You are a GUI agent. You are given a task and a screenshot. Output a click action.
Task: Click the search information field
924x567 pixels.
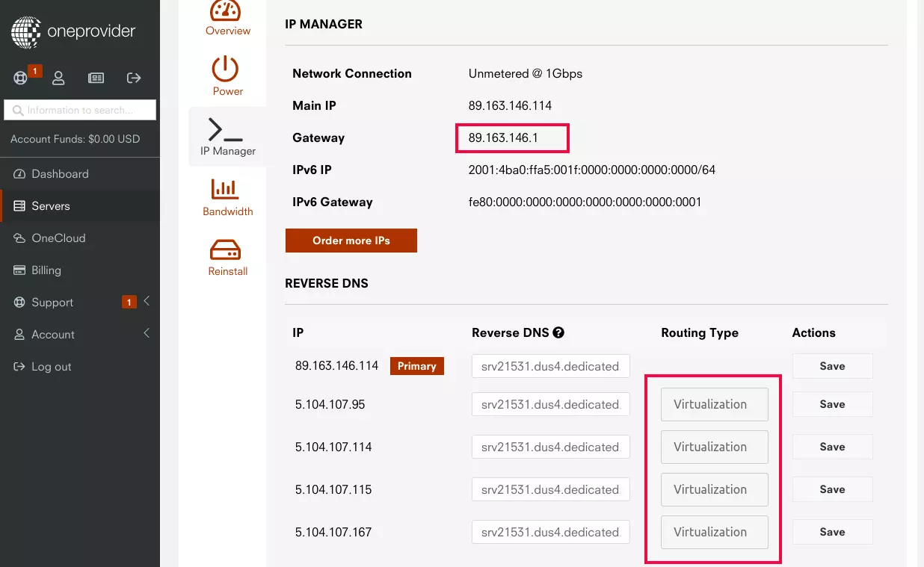[80, 109]
